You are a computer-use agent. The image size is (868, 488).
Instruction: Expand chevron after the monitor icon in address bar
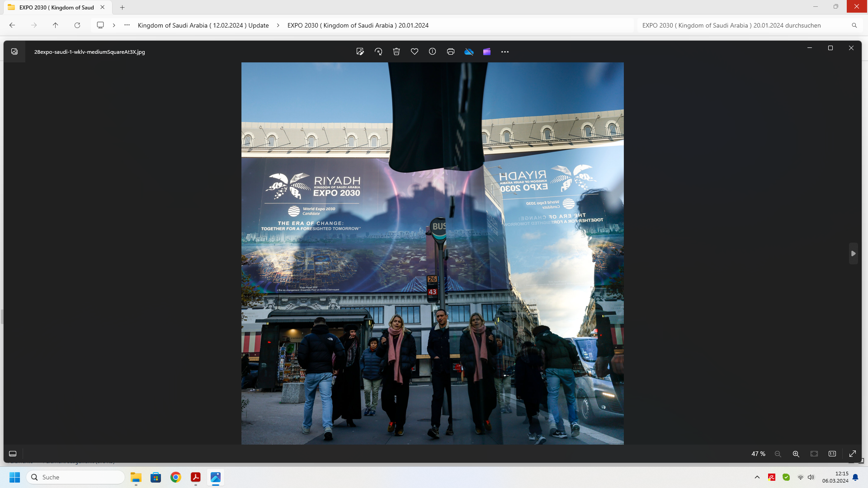point(114,25)
